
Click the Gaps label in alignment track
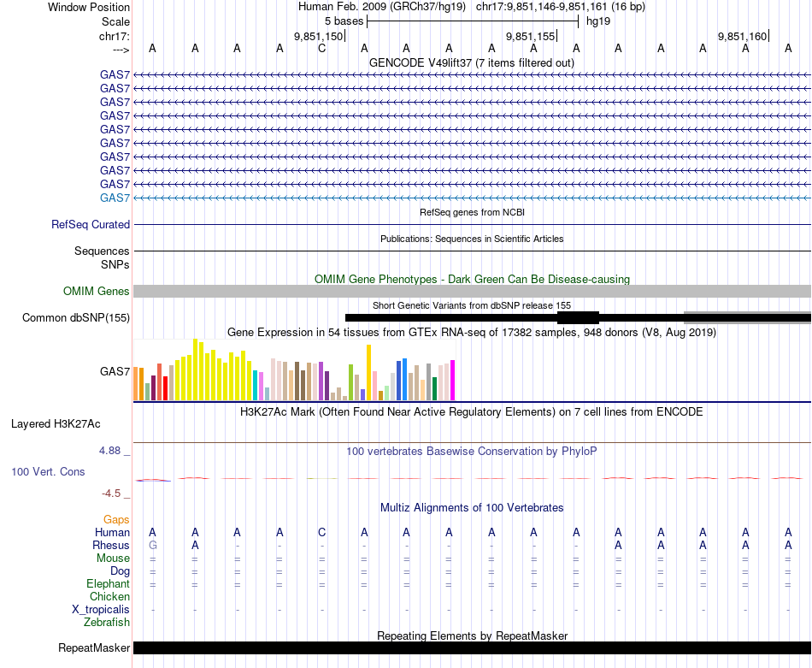pos(116,519)
